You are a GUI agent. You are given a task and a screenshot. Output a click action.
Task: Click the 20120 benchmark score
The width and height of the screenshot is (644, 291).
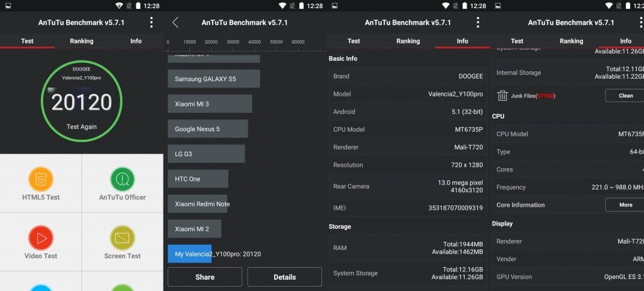82,102
